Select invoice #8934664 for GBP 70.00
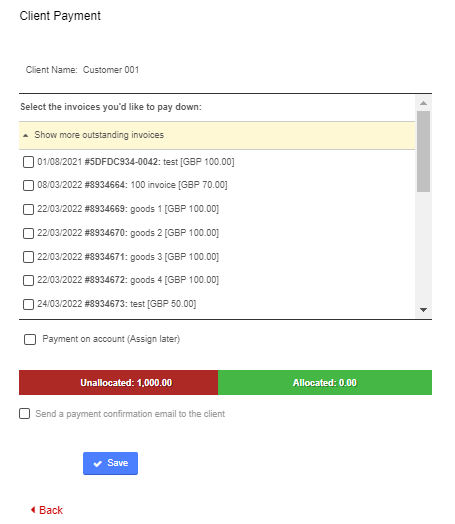Image resolution: width=455 pixels, height=524 pixels. pos(28,185)
